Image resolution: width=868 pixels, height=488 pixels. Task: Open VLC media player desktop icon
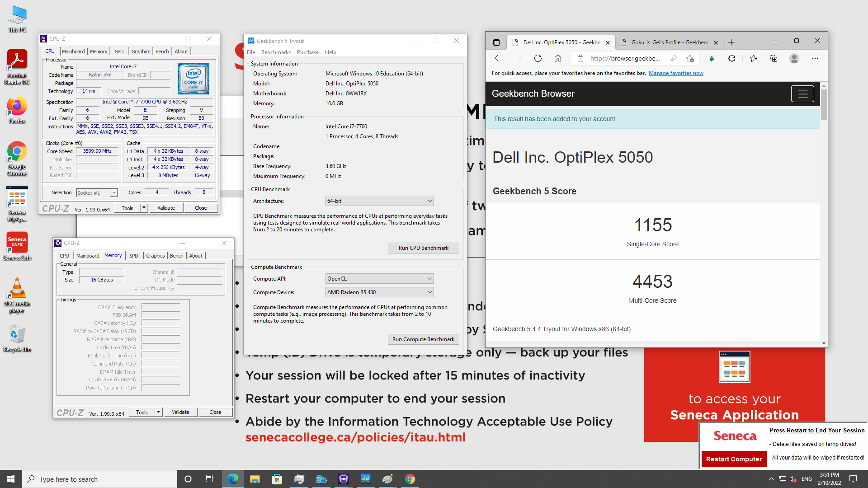tap(17, 296)
